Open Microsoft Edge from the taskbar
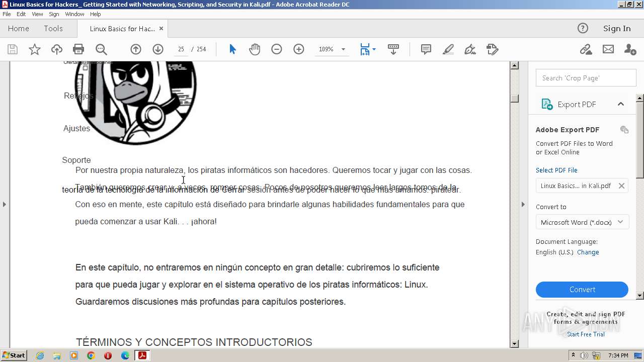 click(x=125, y=355)
